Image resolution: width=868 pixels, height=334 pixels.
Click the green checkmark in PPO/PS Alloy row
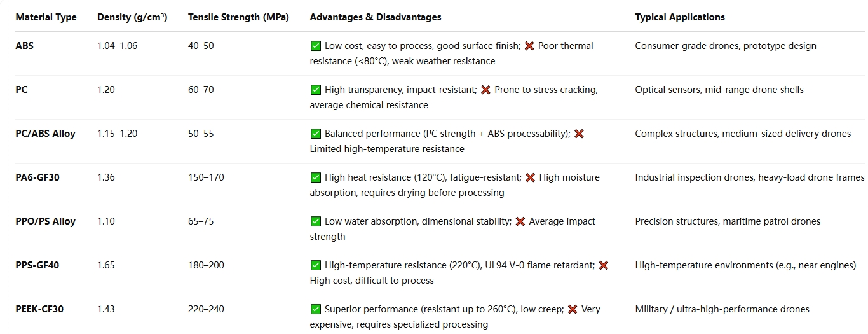316,221
